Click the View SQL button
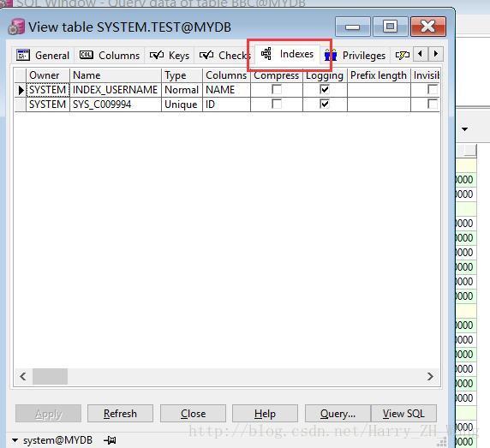This screenshot has height=448, width=490. [x=403, y=414]
